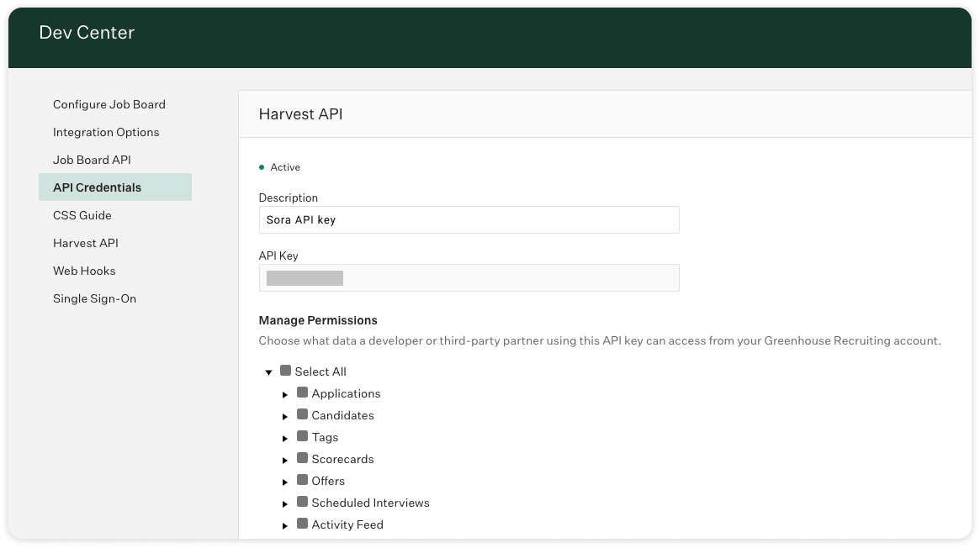The image size is (980, 548).
Task: Click the Dev Center header title
Action: pos(87,33)
